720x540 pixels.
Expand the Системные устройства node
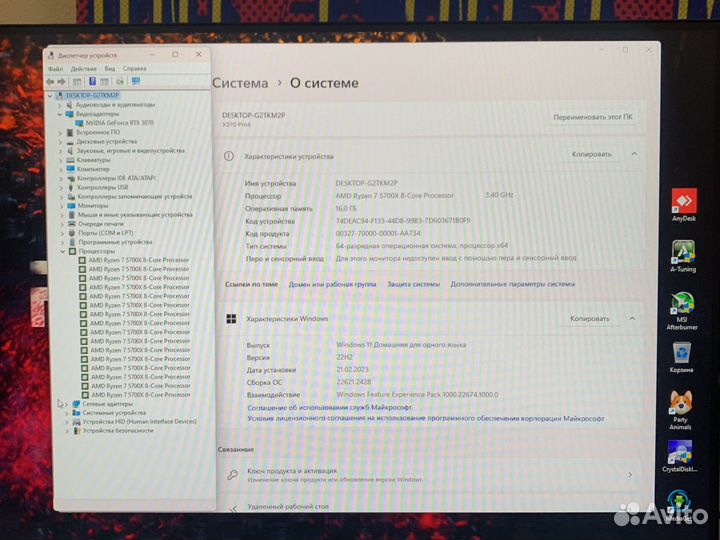pos(67,413)
